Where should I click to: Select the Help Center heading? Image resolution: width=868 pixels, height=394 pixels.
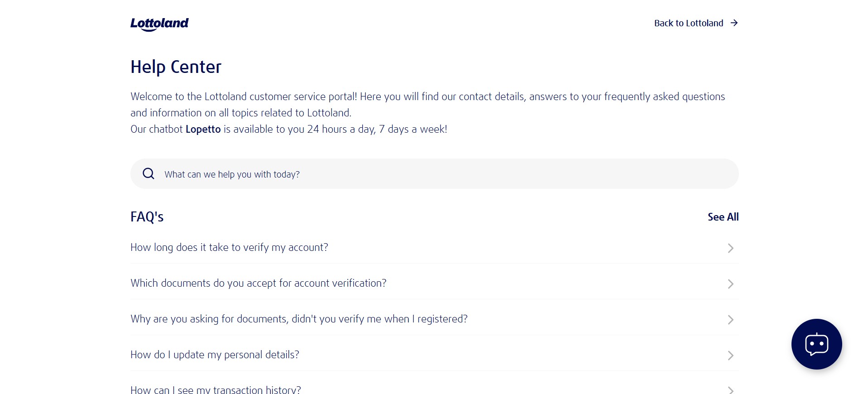point(176,67)
